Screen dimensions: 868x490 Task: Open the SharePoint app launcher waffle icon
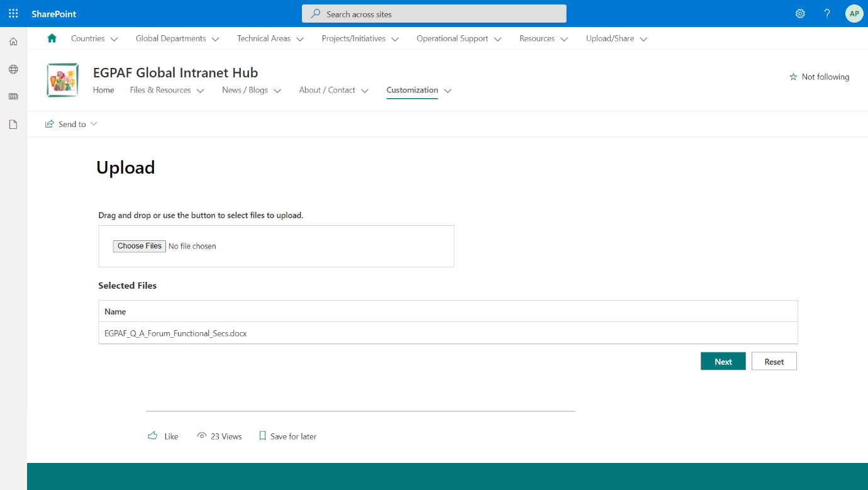13,13
